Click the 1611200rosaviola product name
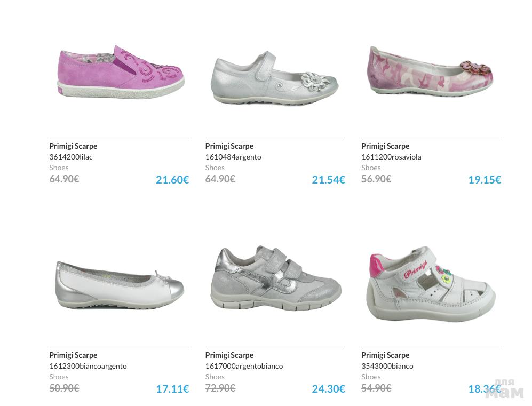 point(391,157)
